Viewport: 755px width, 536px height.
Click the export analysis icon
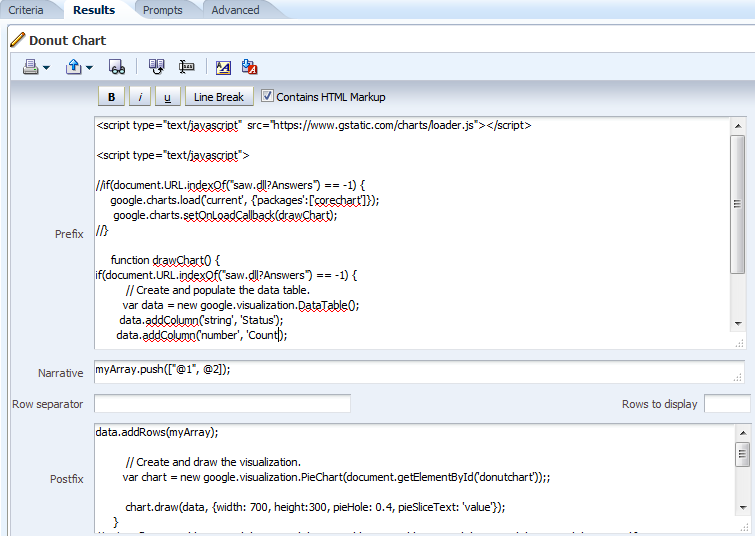tap(74, 67)
